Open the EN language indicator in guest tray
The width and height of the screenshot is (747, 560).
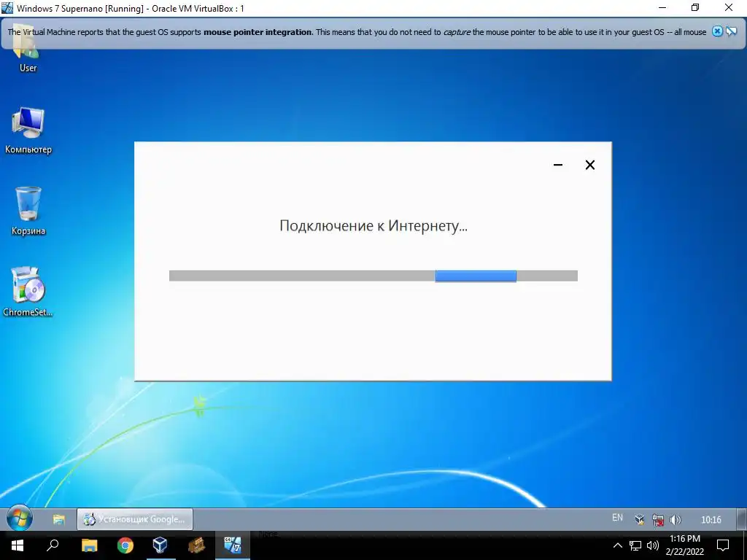pyautogui.click(x=617, y=518)
